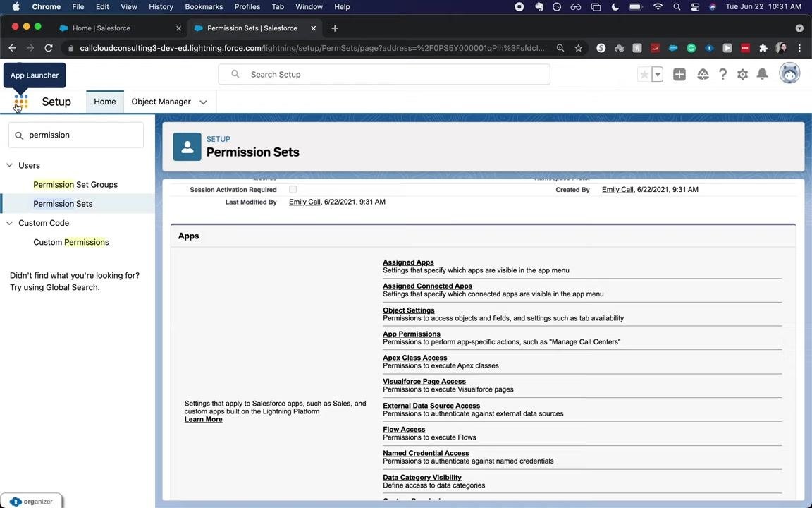Switch to the Home setup tab
Viewport: 812px width, 508px height.
click(x=104, y=102)
